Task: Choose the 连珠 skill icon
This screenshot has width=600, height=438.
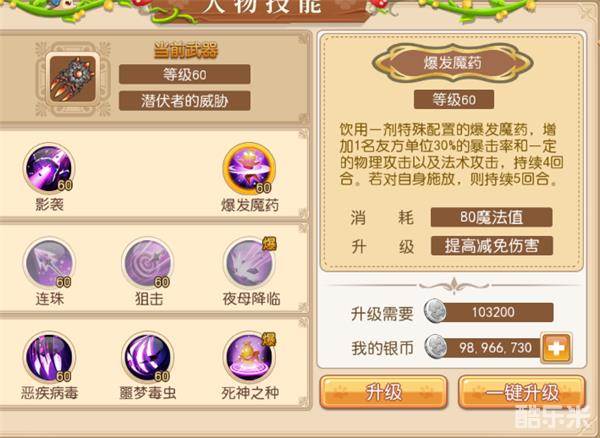Action: tap(49, 264)
